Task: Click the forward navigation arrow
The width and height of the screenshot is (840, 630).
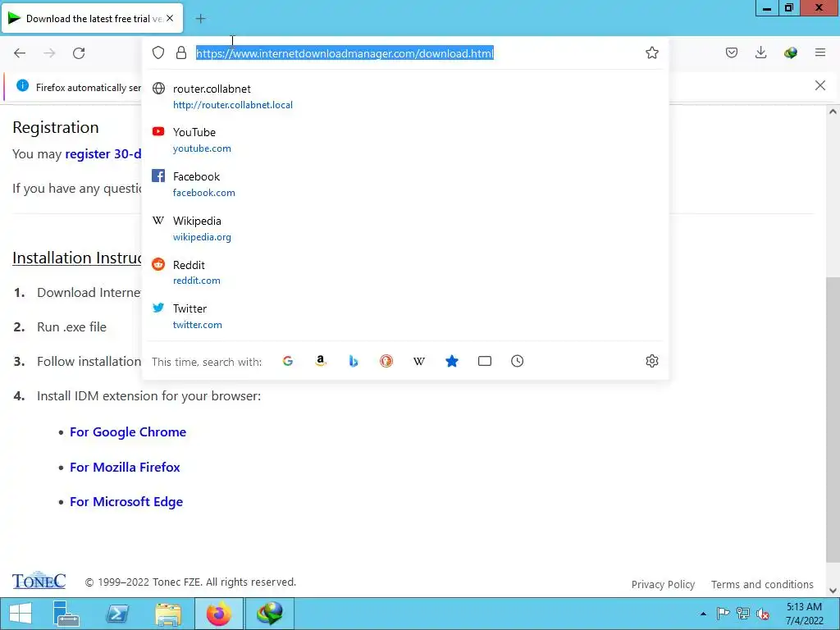Action: pyautogui.click(x=49, y=53)
